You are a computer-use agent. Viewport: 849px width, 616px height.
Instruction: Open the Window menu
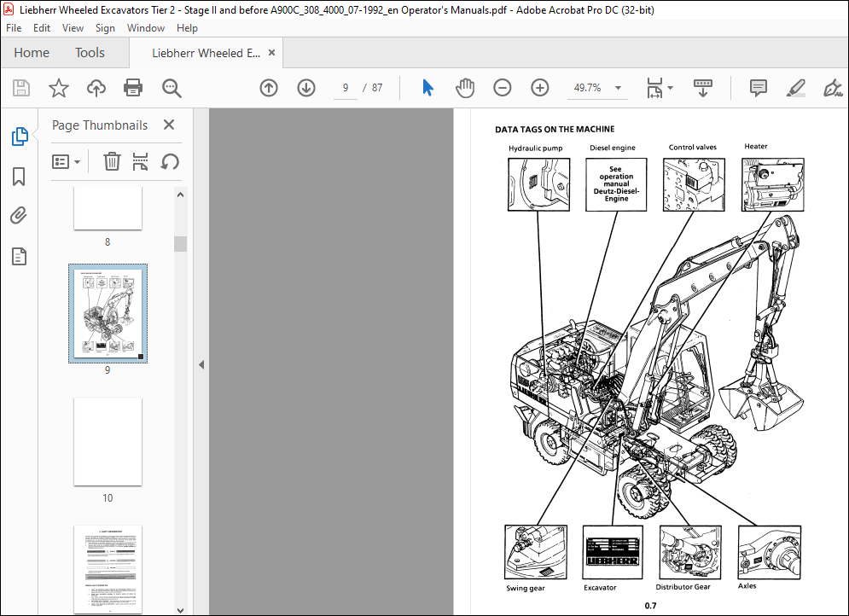tap(146, 28)
